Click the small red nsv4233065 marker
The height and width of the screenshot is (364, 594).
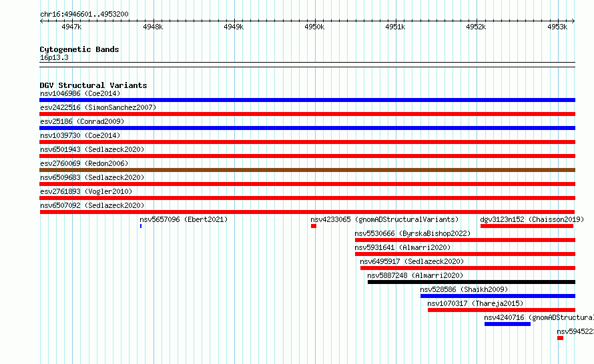click(x=314, y=226)
